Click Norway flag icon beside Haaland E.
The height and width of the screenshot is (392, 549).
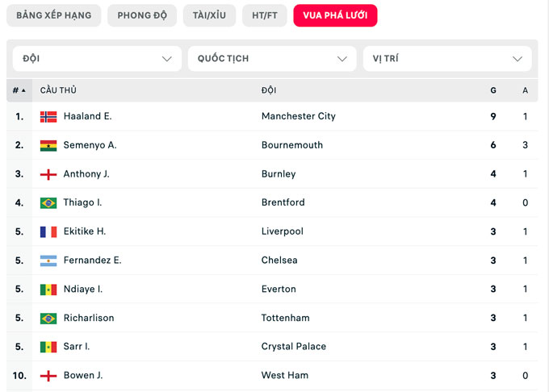pyautogui.click(x=48, y=117)
